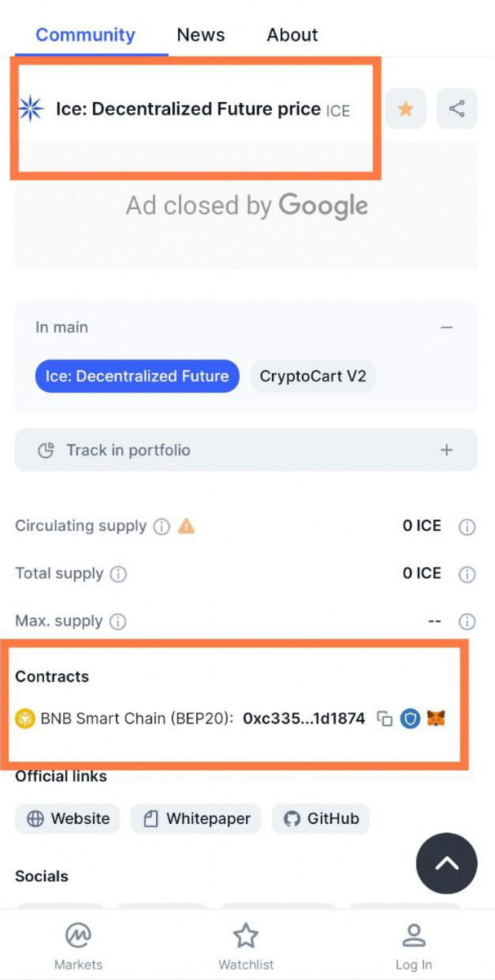Screen dimensions: 495x980
Task: Open info icon beside Total supply label
Action: [x=118, y=574]
